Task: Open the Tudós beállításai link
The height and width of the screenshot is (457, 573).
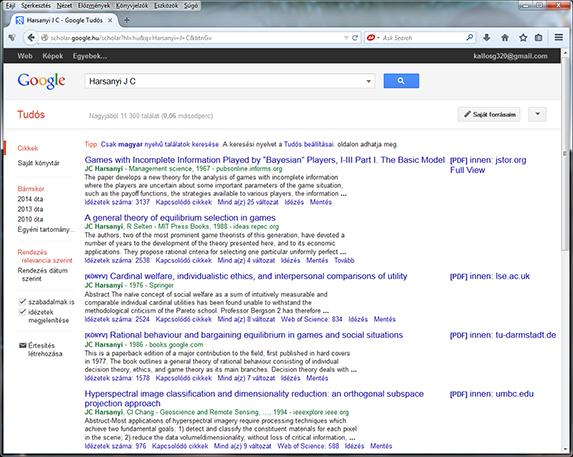Action: coord(309,144)
